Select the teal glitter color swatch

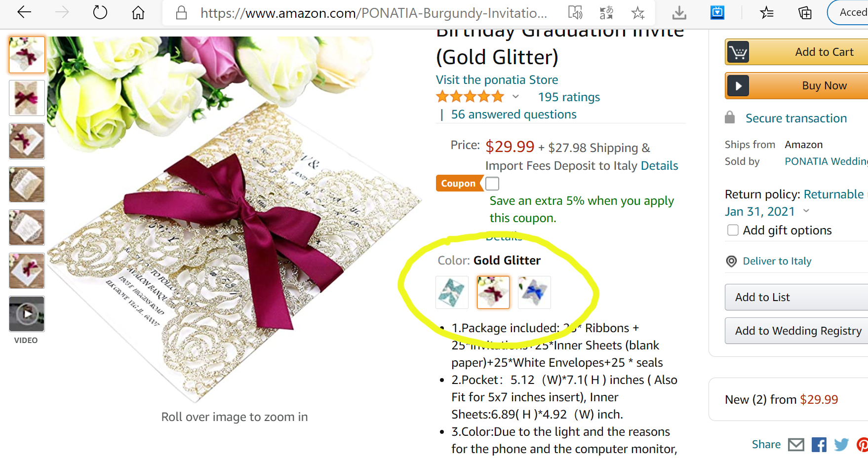click(452, 292)
